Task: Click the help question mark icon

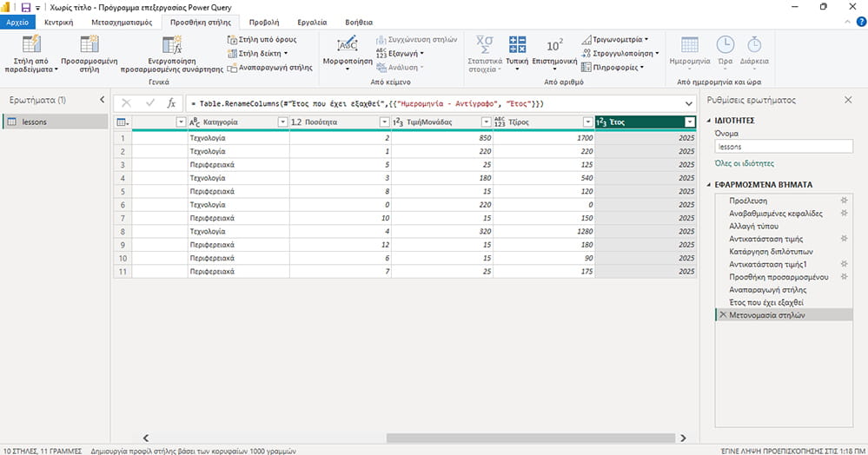Action: coord(861,22)
